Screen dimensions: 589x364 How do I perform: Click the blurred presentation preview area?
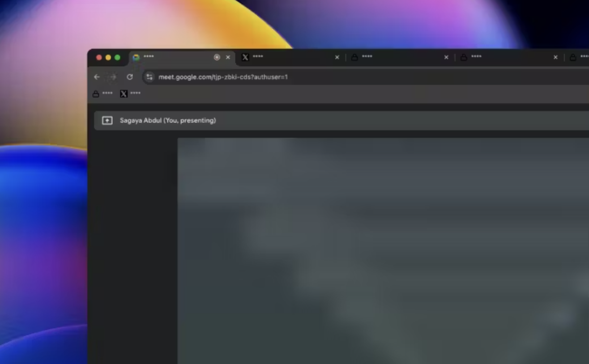pos(383,250)
